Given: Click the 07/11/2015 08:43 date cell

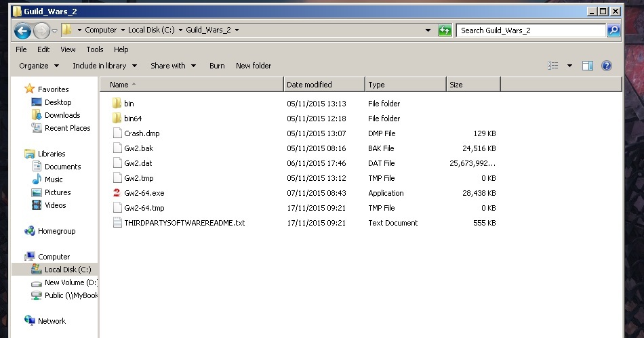Looking at the screenshot, I should (x=317, y=193).
